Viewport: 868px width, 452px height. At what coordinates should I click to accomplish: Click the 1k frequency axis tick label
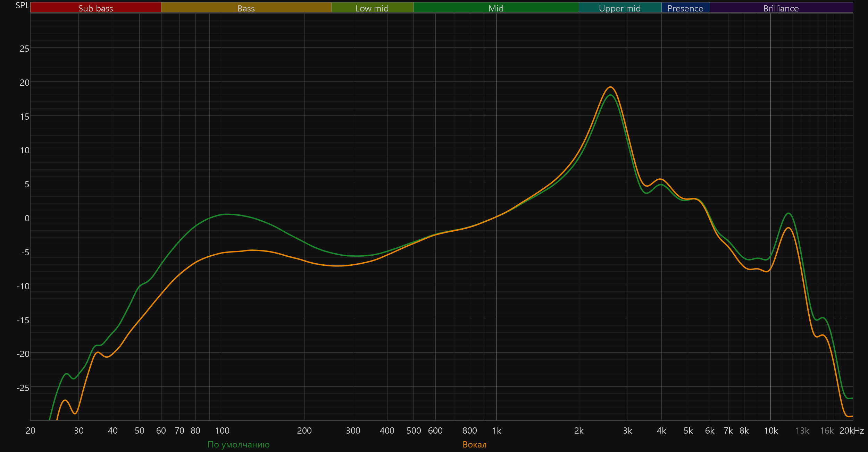click(x=496, y=430)
